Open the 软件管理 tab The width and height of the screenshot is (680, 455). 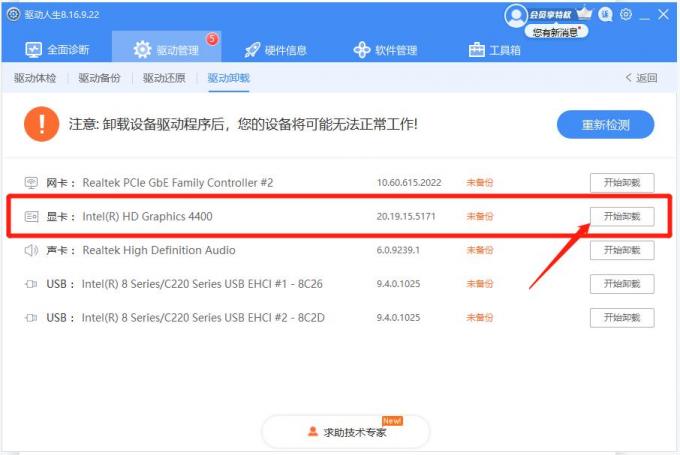tap(385, 50)
